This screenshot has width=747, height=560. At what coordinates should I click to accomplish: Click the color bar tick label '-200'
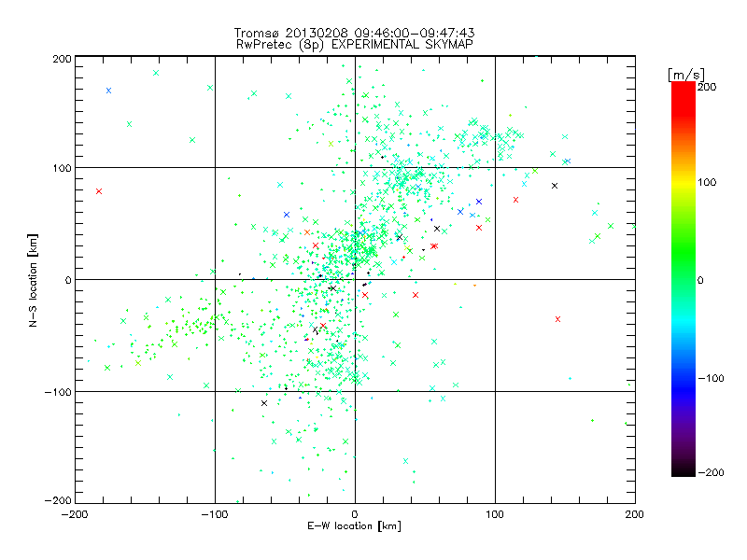pos(711,472)
